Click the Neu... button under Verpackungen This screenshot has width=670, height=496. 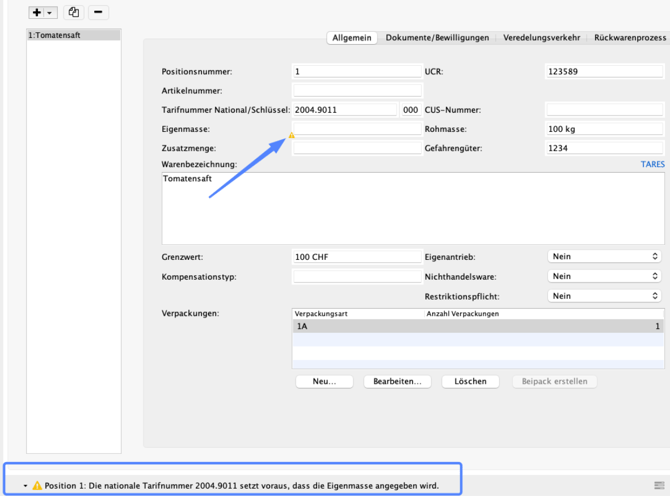click(324, 381)
